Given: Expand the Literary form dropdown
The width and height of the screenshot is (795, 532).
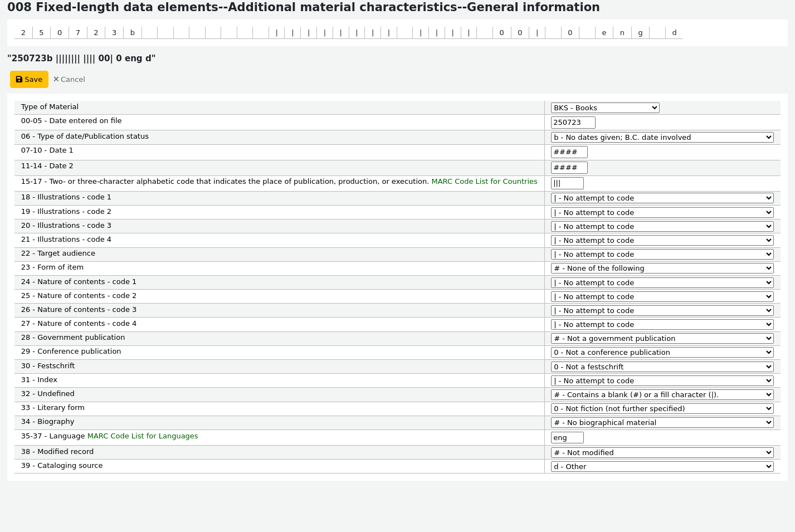Looking at the screenshot, I should 662,409.
